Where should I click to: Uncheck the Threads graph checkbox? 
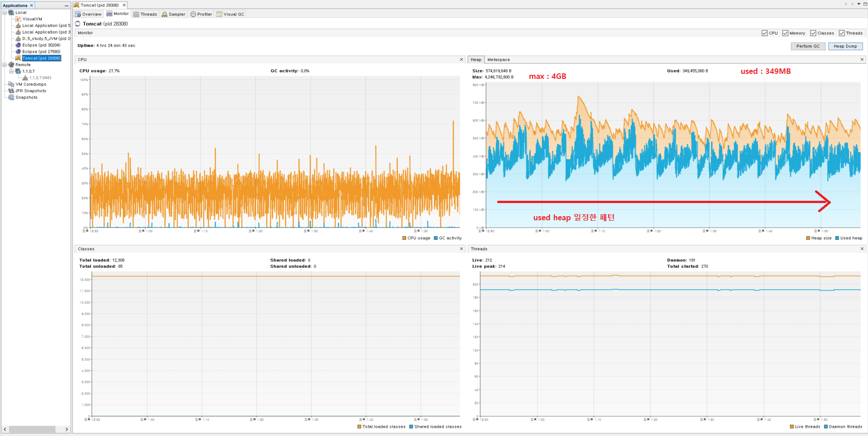tap(842, 33)
